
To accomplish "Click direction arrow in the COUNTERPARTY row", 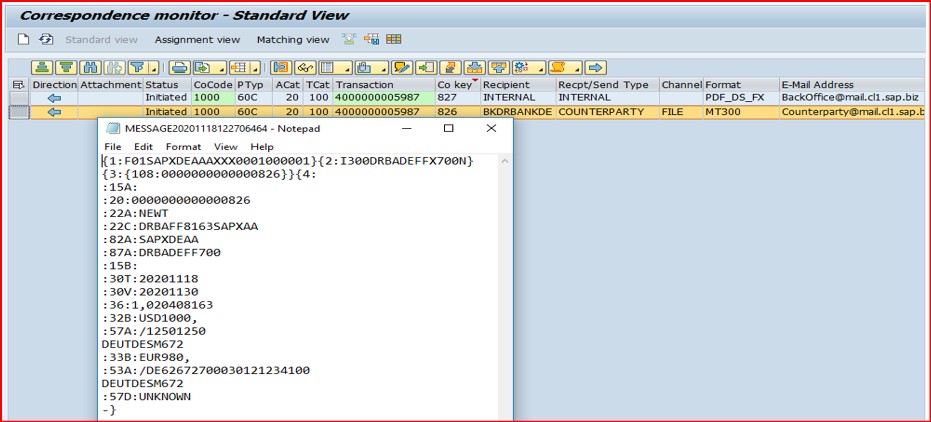I will coord(54,112).
